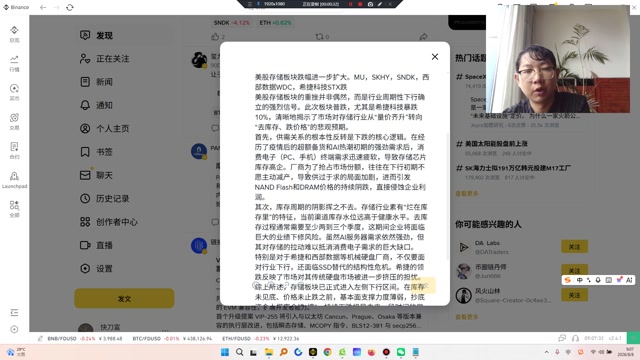This screenshot has width=640, height=360.
Task: Click the edit pencil icon in the status bar
Action: pos(40,338)
